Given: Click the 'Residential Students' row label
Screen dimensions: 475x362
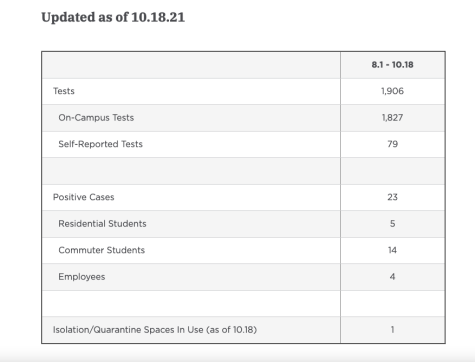Looking at the screenshot, I should [x=102, y=224].
